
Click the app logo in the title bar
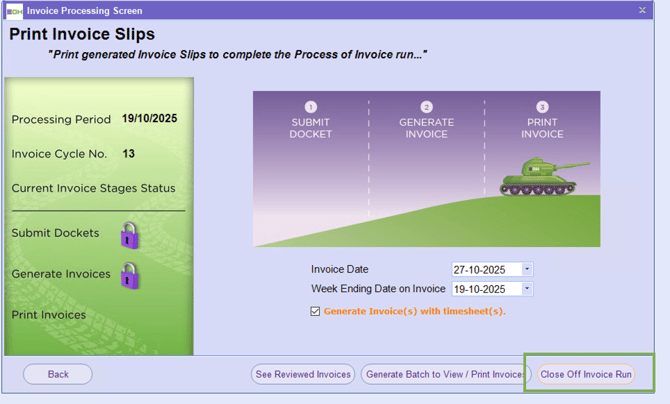[x=14, y=11]
